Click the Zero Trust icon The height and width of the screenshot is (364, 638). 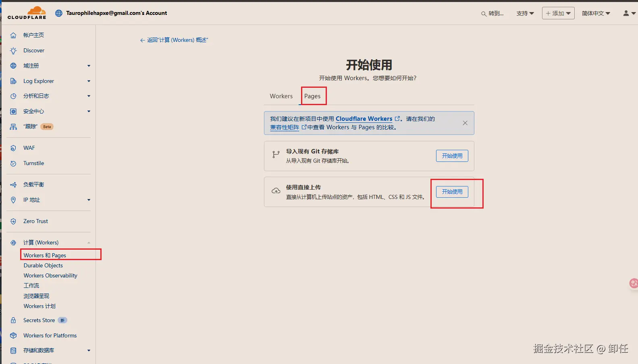pos(13,221)
